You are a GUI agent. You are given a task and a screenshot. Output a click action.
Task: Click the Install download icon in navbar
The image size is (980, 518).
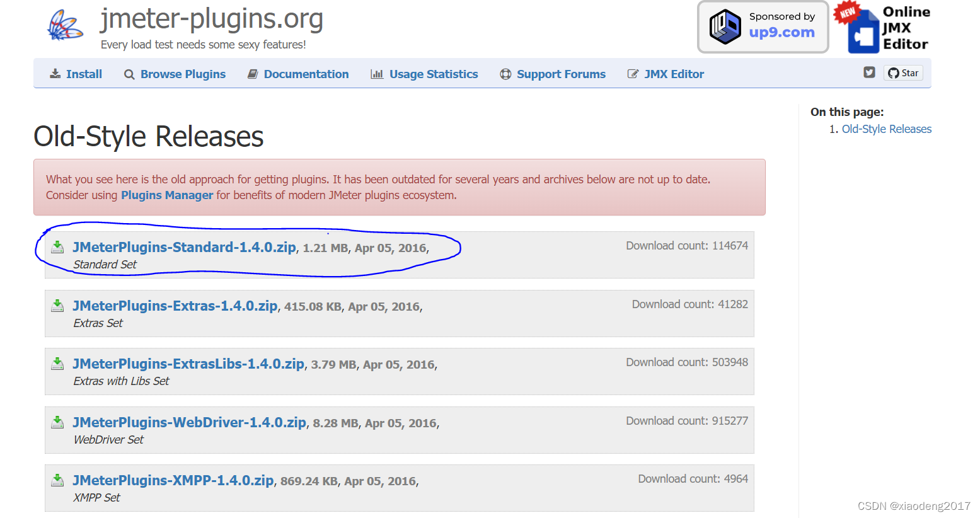pyautogui.click(x=55, y=74)
